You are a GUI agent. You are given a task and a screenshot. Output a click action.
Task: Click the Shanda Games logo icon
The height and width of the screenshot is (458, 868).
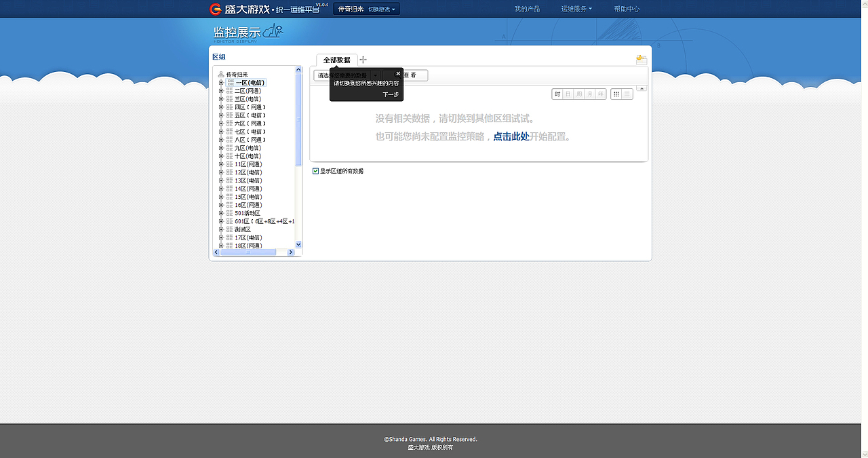[216, 9]
